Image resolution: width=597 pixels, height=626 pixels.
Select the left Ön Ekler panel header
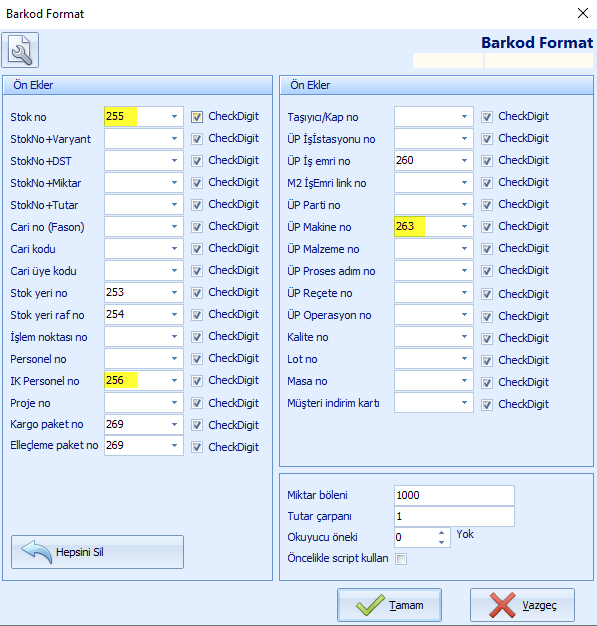138,85
